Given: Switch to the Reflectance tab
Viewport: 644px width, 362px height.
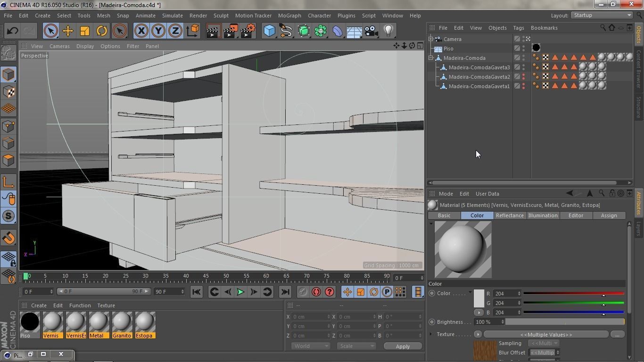Looking at the screenshot, I should tap(510, 215).
